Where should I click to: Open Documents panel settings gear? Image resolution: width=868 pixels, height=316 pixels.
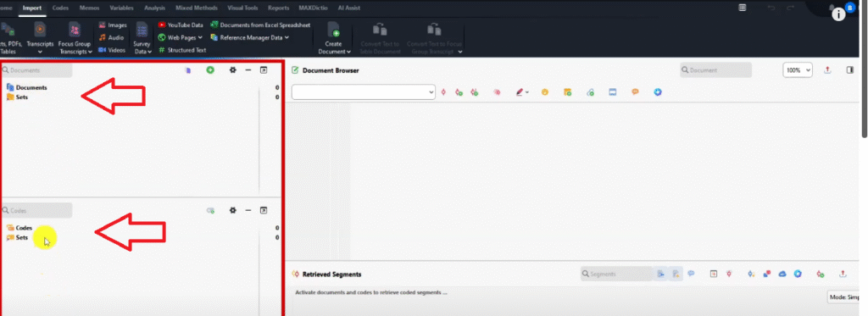(233, 70)
